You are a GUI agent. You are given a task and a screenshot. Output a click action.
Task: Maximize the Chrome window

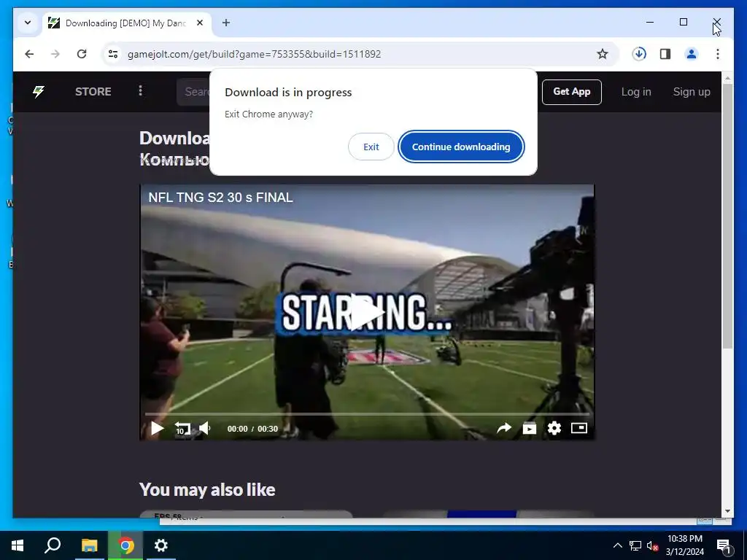[683, 22]
